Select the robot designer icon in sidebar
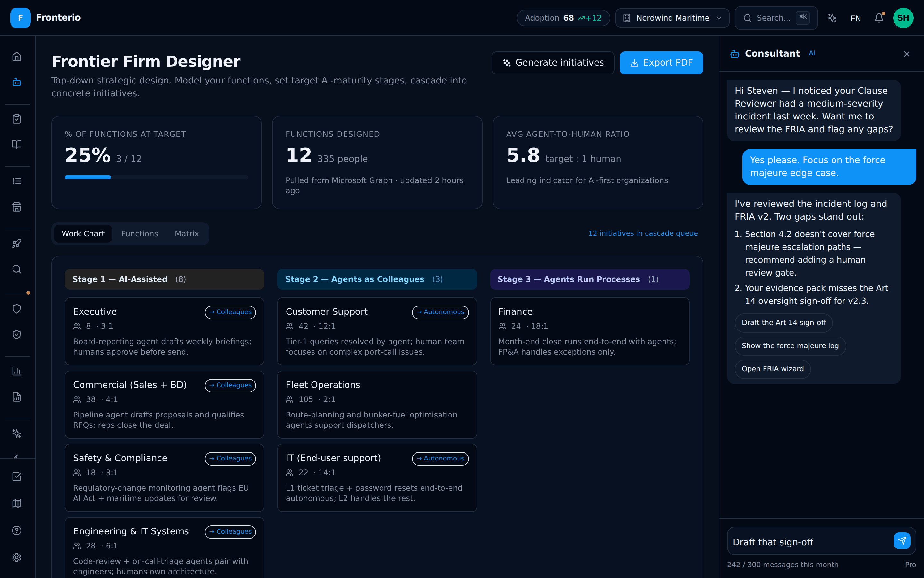The image size is (924, 578). 17,82
